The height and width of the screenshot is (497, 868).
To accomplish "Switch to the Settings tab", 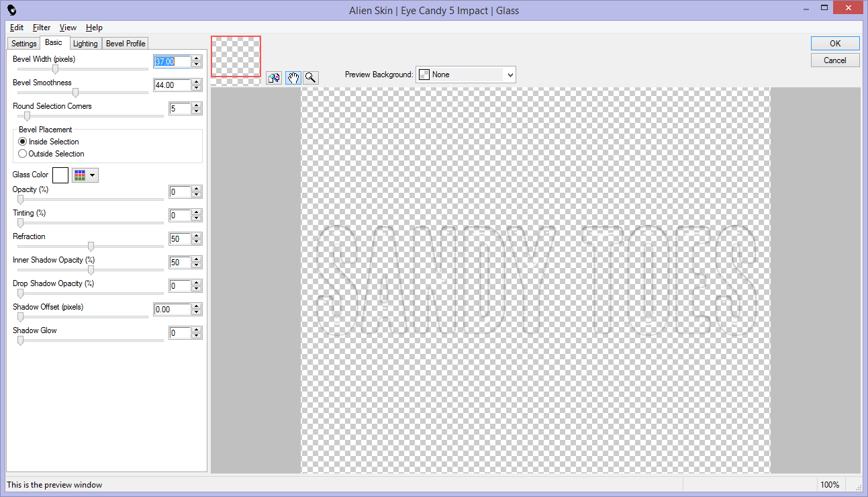I will 24,44.
